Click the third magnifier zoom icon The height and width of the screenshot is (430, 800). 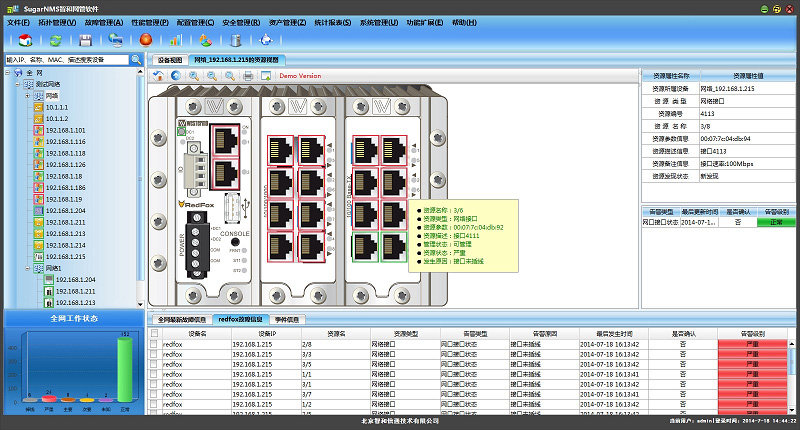[x=230, y=75]
